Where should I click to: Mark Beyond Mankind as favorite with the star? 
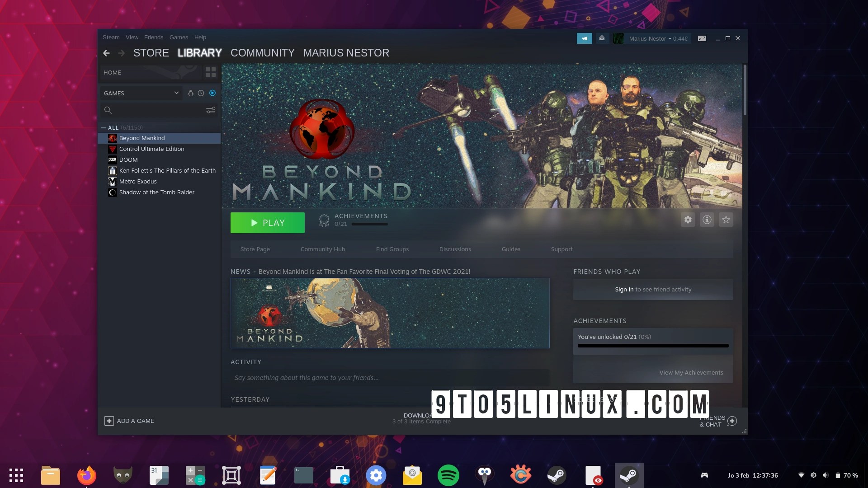pyautogui.click(x=726, y=220)
